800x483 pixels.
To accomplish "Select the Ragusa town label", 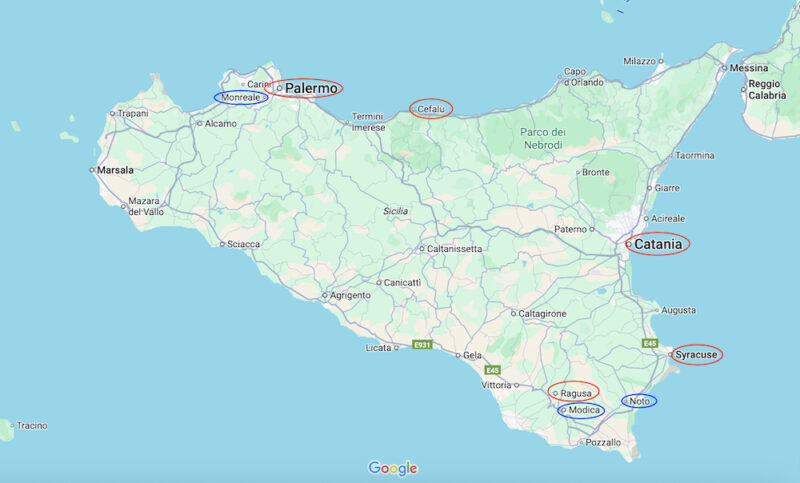I will point(577,393).
